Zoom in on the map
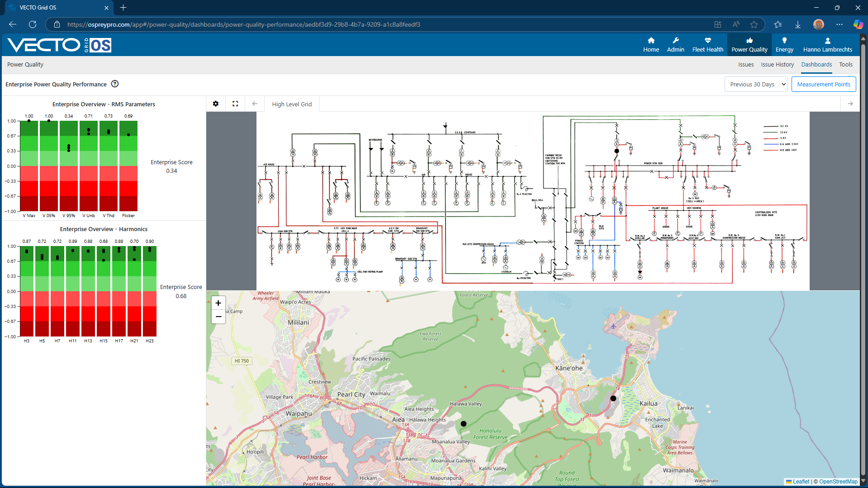 pos(218,303)
